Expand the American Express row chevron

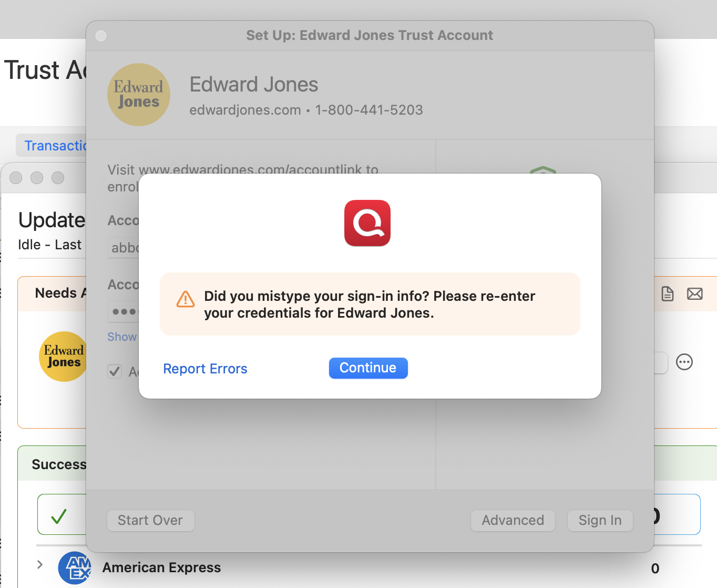click(x=40, y=565)
